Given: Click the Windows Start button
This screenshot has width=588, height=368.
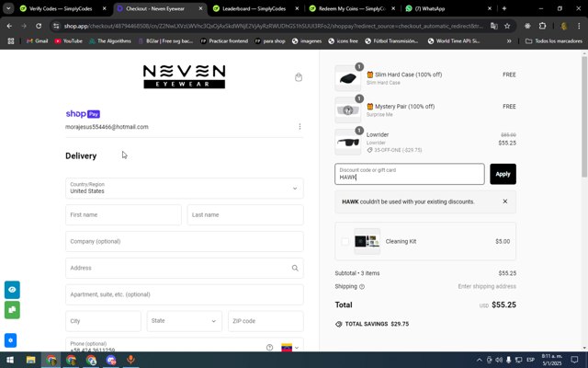Looking at the screenshot, I should pos(10,360).
